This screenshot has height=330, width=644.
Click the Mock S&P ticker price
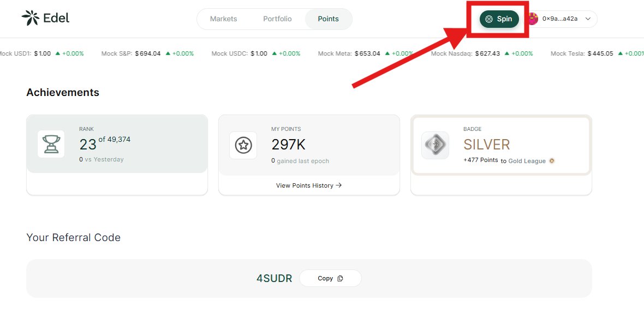148,53
